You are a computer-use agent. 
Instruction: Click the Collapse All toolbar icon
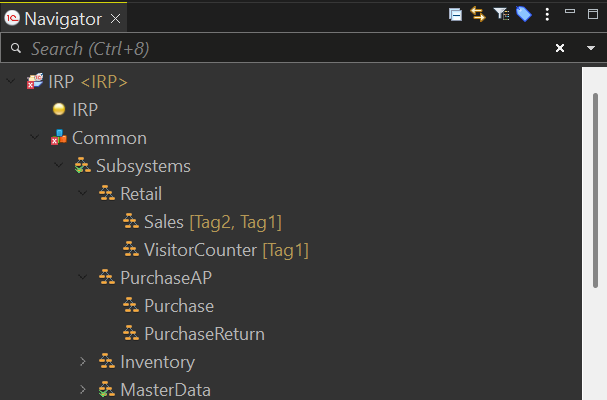click(x=455, y=15)
